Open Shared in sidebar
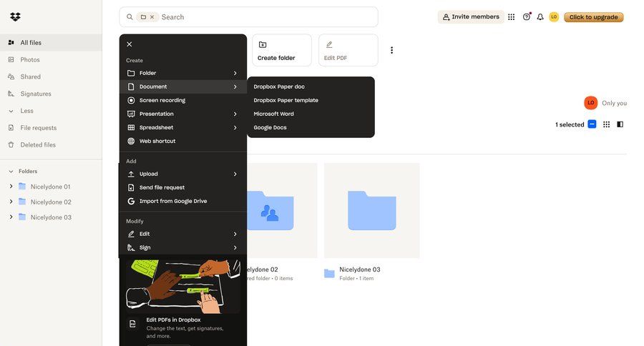This screenshot has height=346, width=644. [x=51, y=76]
